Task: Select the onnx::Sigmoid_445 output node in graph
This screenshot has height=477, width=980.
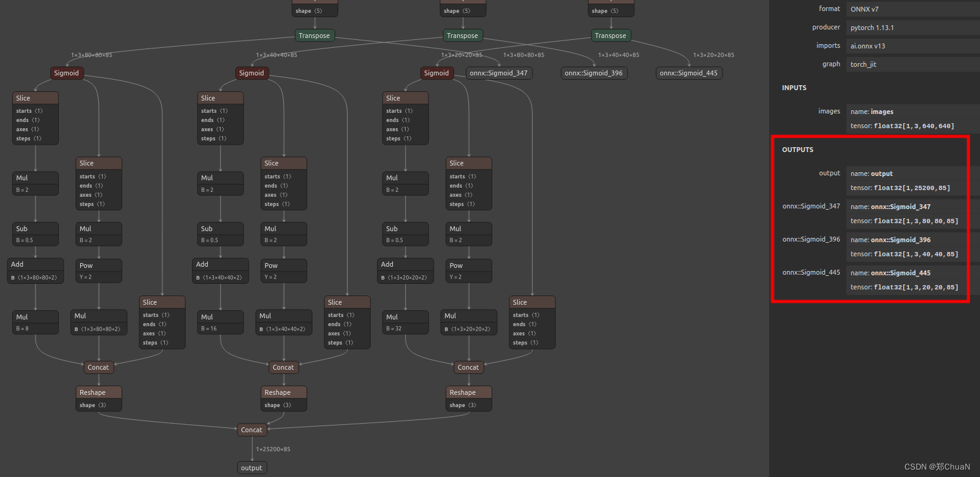Action: click(x=689, y=73)
